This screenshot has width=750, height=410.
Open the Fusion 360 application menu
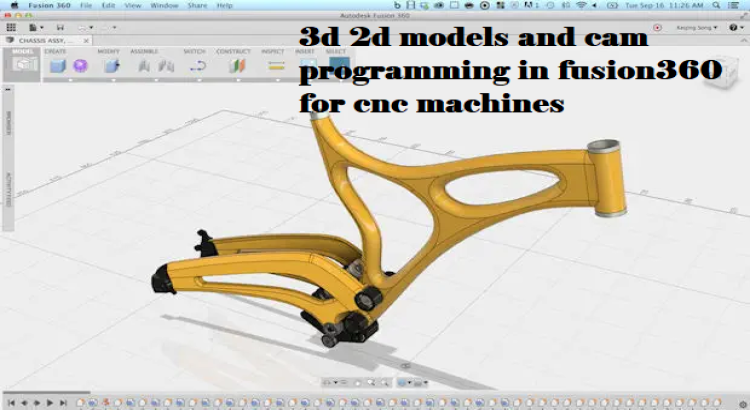coord(49,5)
